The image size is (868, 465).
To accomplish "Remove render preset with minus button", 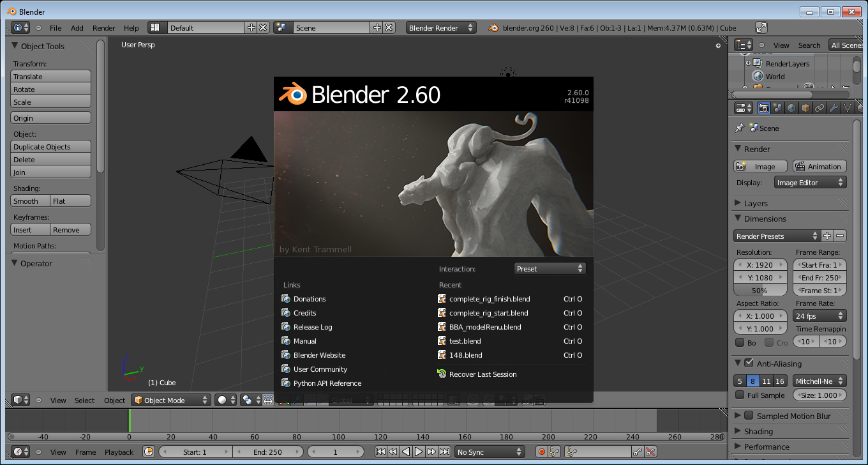I will (x=840, y=236).
